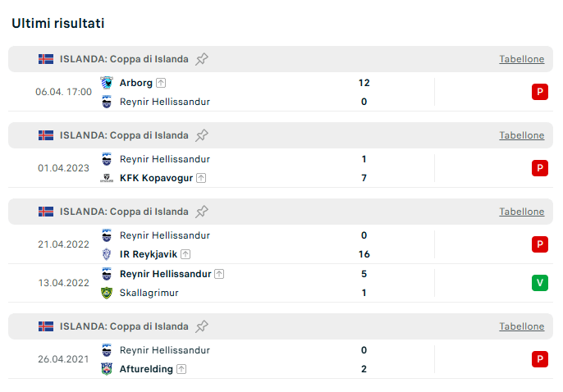Click the IR Reykjavik team crest

point(106,254)
